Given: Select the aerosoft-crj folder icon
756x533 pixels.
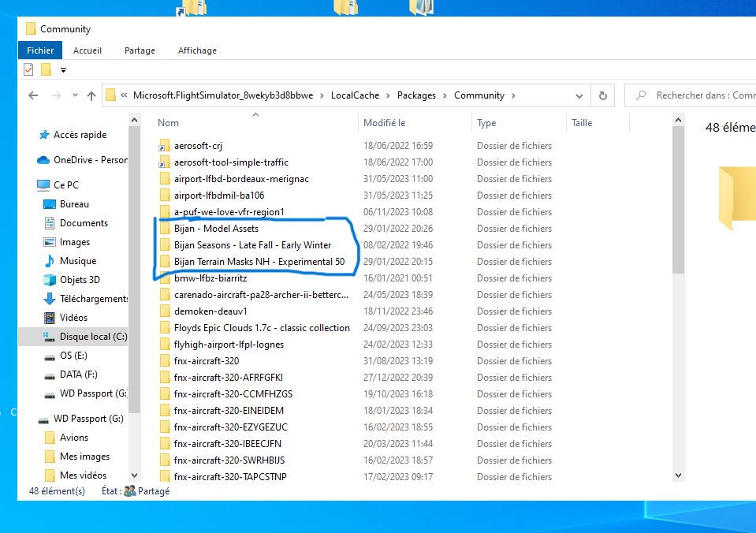Looking at the screenshot, I should (164, 146).
